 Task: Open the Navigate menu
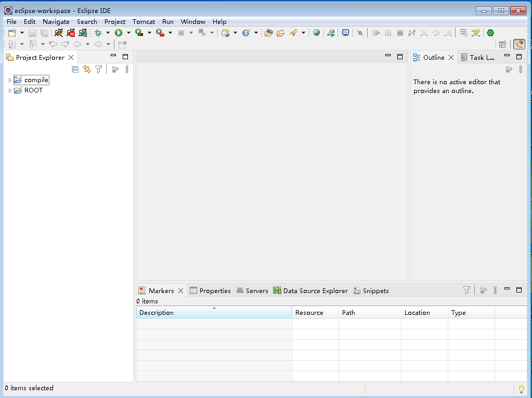click(x=56, y=22)
